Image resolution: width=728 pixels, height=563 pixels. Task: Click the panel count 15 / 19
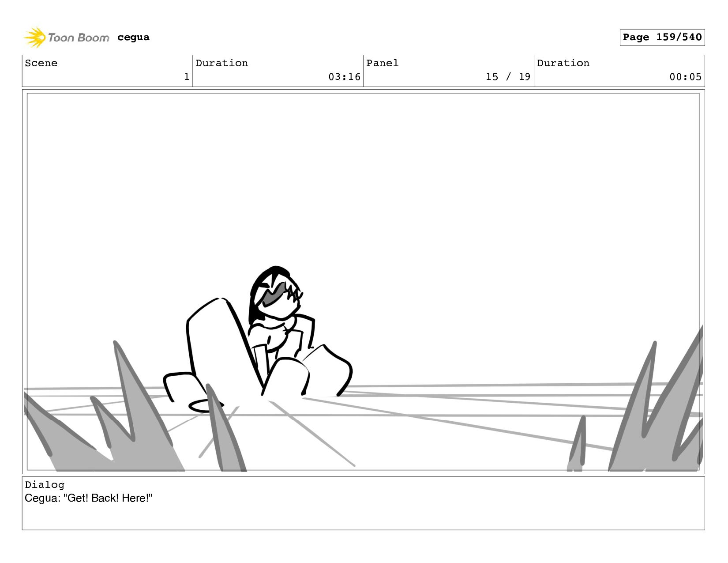(508, 77)
